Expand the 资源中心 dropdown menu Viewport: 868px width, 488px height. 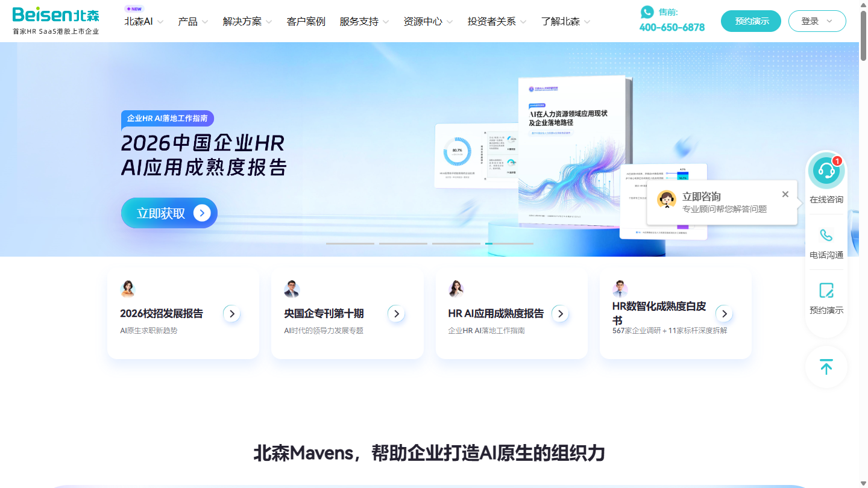coord(428,21)
